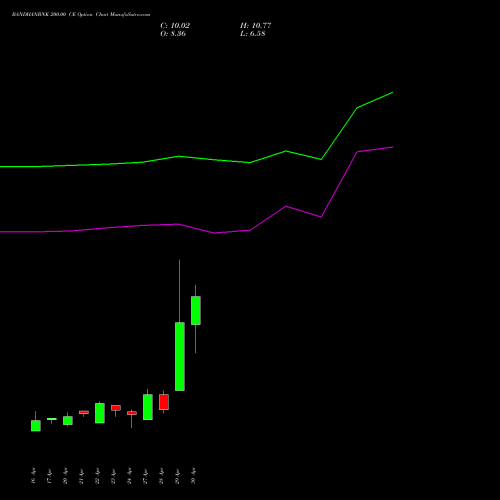Click the green candle for 16 Apr
This screenshot has height=500, width=500.
point(36,426)
